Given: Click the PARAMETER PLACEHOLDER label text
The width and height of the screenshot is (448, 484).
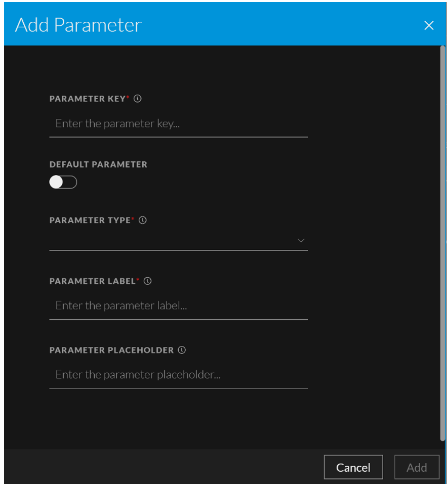Looking at the screenshot, I should 111,350.
